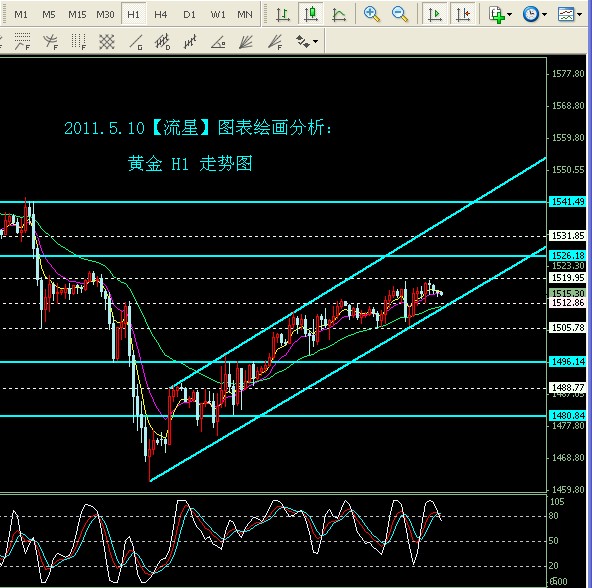This screenshot has width=592, height=588.
Task: Select the Gann grid tool
Action: [106, 42]
